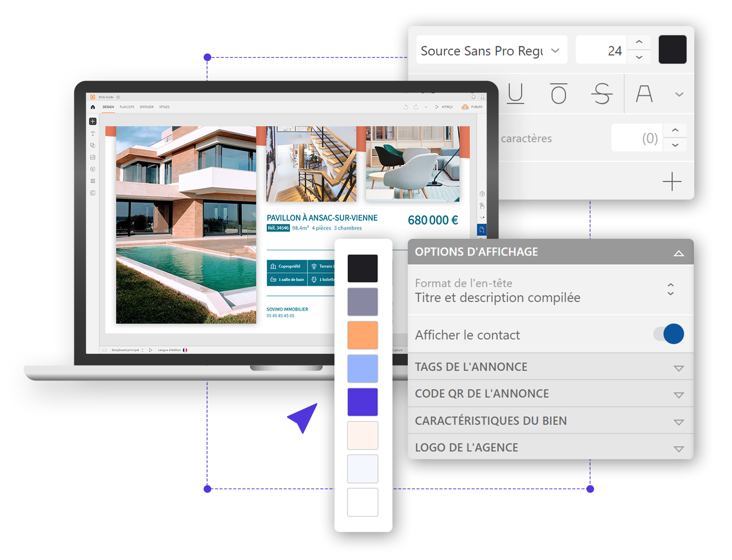Click the letter A text style icon
The width and height of the screenshot is (732, 560).
tap(644, 94)
